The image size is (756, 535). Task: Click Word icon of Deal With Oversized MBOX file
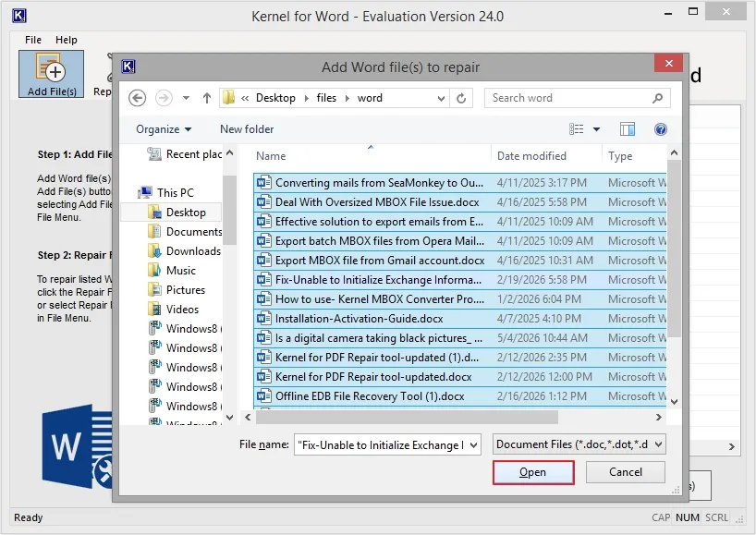263,202
